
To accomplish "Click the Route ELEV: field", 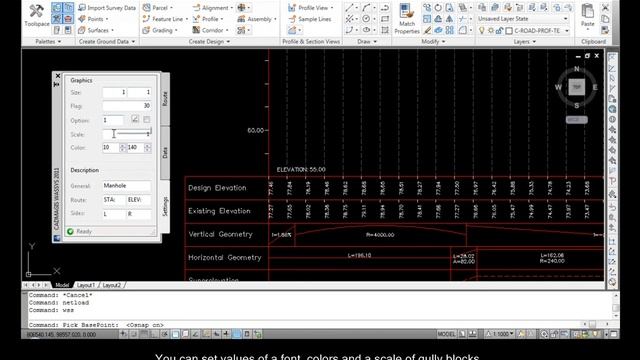I will [139, 200].
